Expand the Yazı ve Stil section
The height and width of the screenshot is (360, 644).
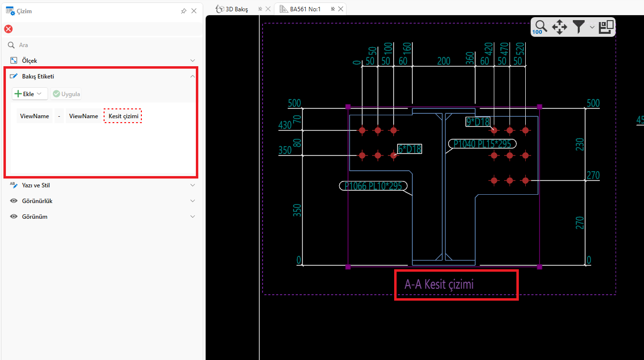(x=192, y=185)
